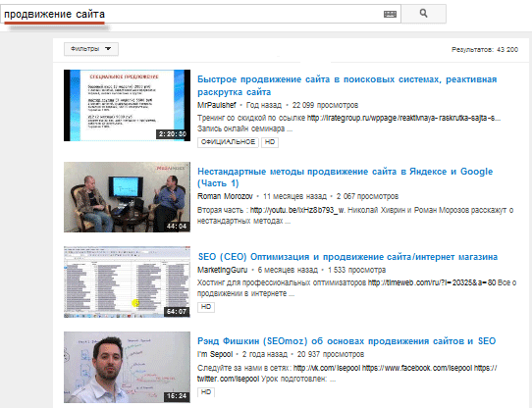
Task: Click into the search field with 'продвижение сайта'
Action: coord(200,14)
